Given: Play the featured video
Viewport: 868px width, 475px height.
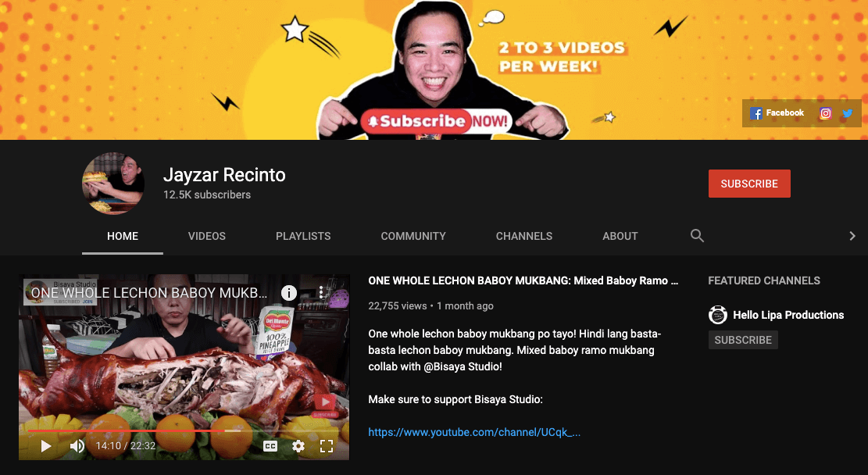Looking at the screenshot, I should click(x=46, y=445).
